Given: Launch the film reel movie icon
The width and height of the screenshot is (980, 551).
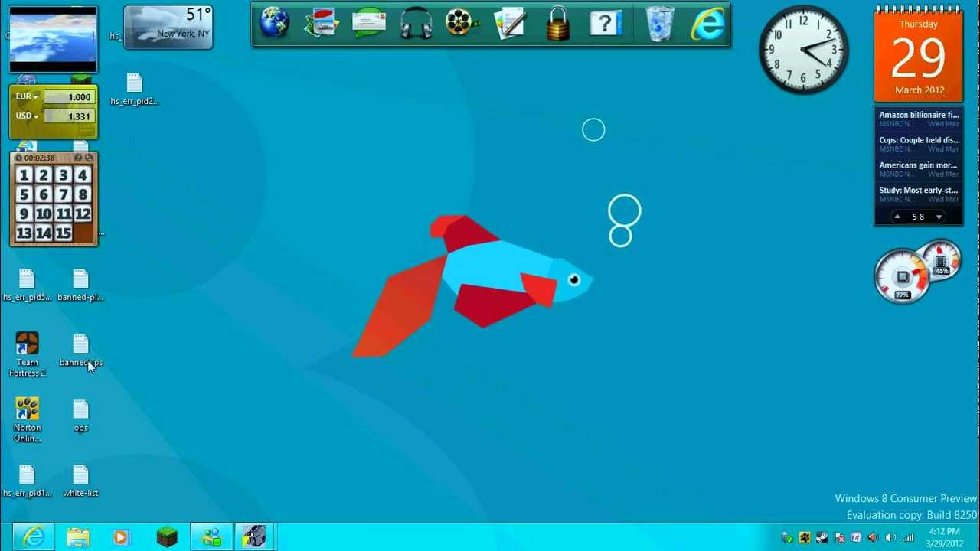Looking at the screenshot, I should pos(462,24).
